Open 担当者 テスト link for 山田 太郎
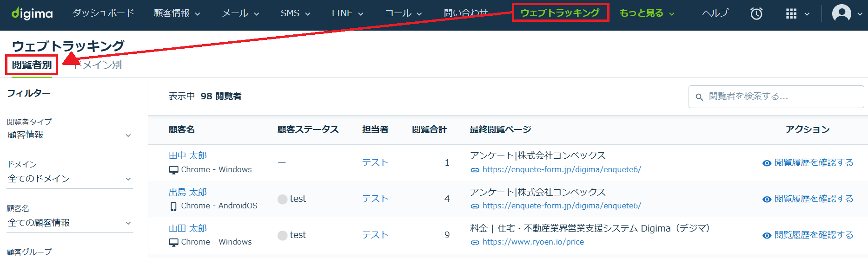 375,235
